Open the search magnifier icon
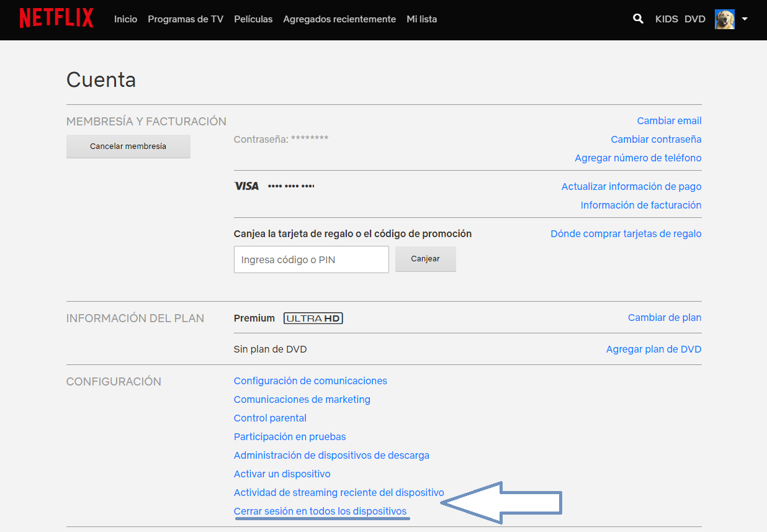 (638, 19)
